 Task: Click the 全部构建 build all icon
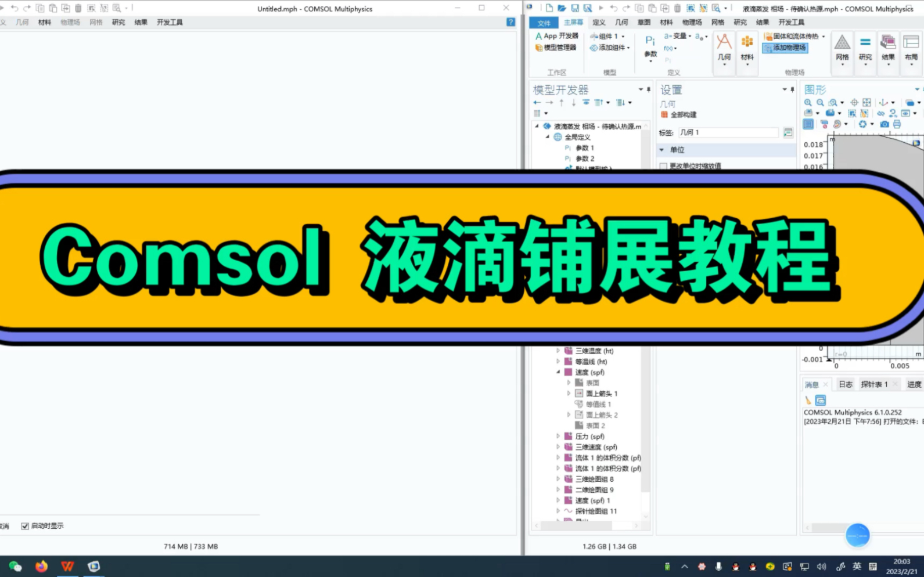664,115
